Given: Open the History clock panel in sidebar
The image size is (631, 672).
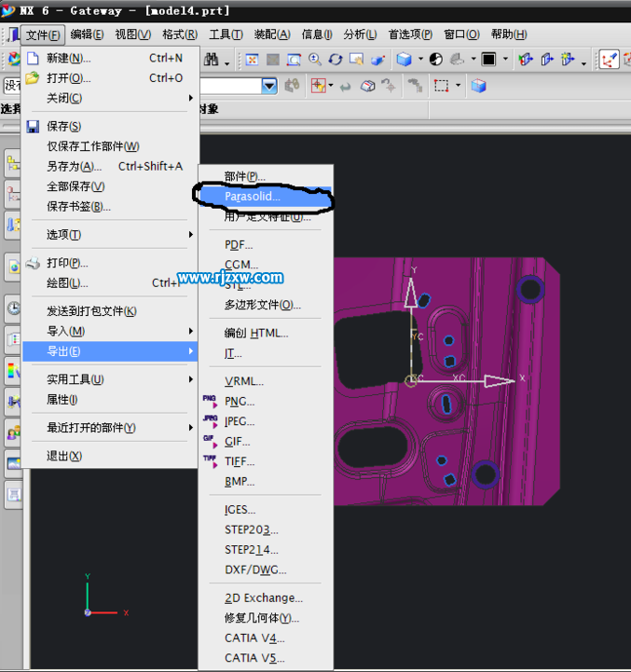Looking at the screenshot, I should pos(14,308).
